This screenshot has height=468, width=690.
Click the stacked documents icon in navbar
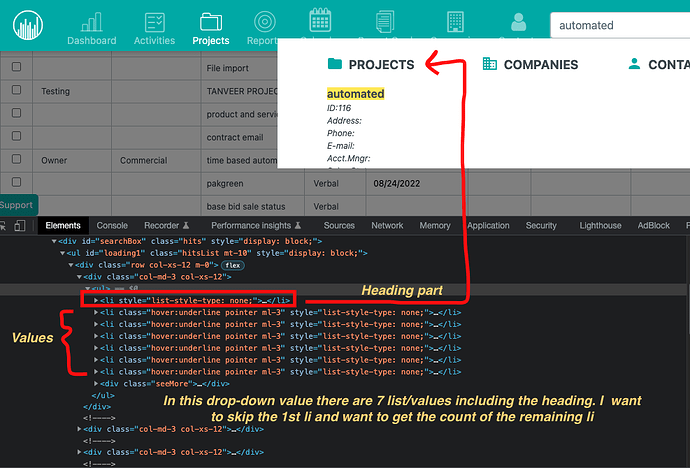tap(385, 22)
